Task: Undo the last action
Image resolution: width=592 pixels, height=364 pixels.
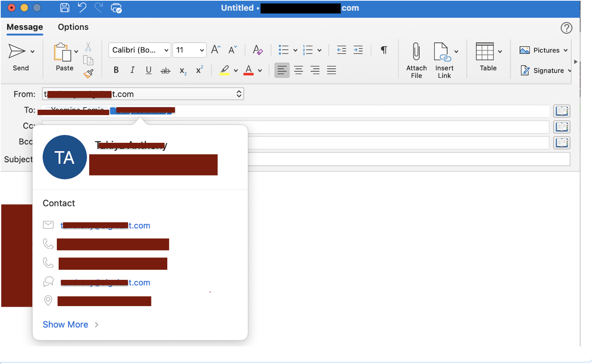Action: coord(81,8)
